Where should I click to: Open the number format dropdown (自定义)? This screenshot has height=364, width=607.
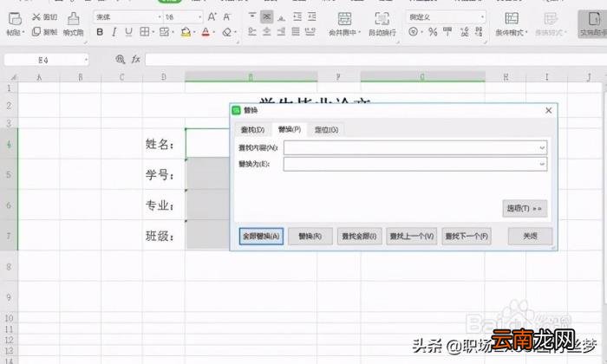click(482, 17)
